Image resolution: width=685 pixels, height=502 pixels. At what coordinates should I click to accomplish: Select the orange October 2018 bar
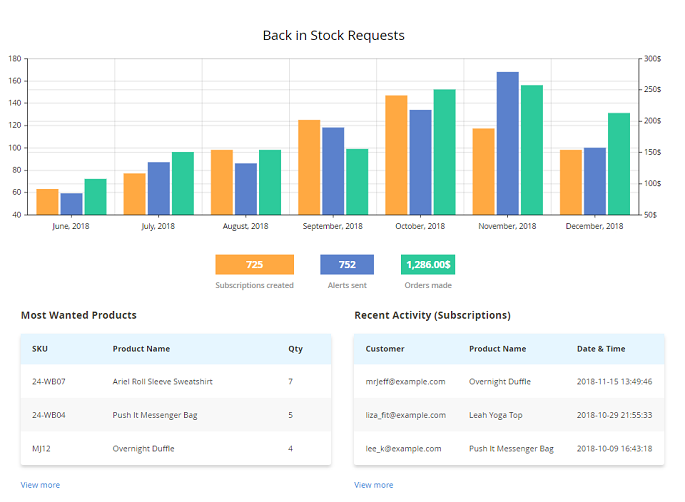click(396, 155)
